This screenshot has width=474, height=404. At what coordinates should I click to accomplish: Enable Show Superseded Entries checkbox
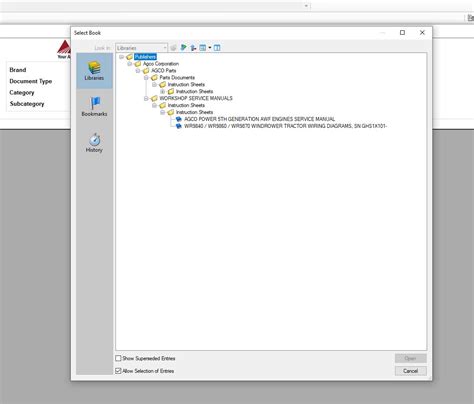tap(118, 358)
